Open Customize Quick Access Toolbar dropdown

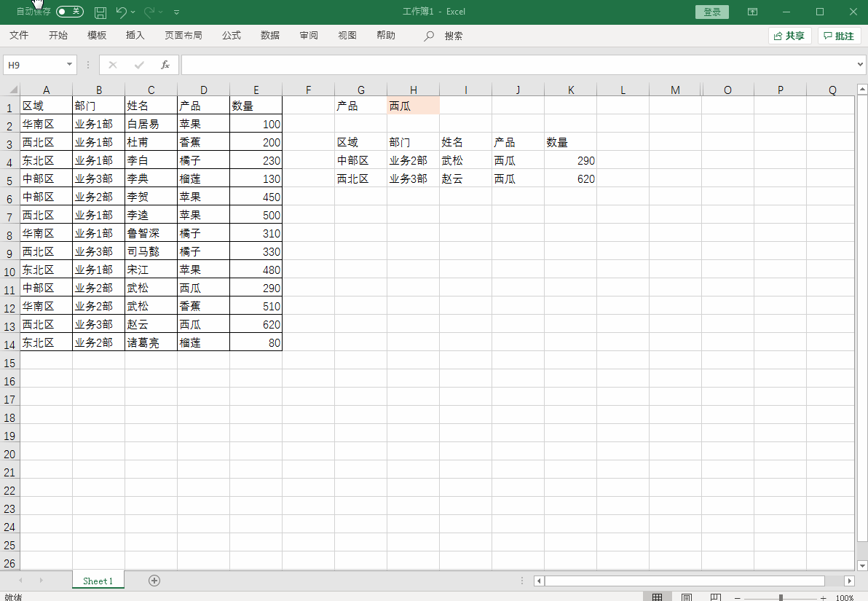click(177, 12)
